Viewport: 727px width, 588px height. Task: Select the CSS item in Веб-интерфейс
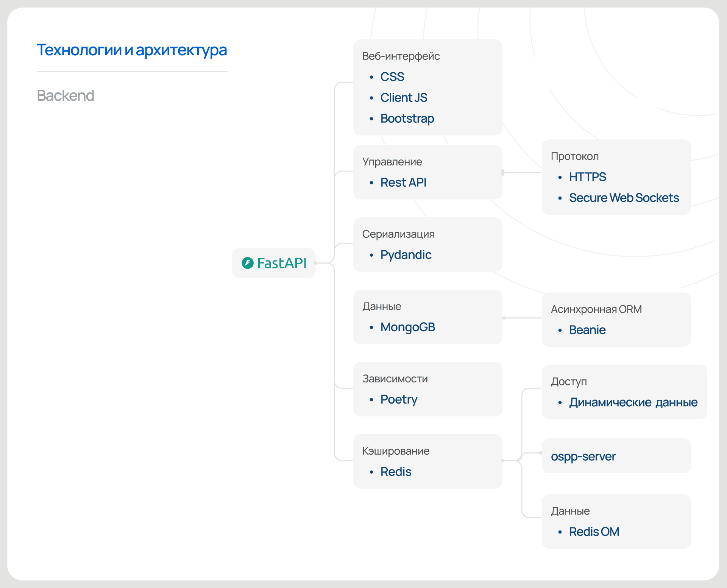click(392, 77)
